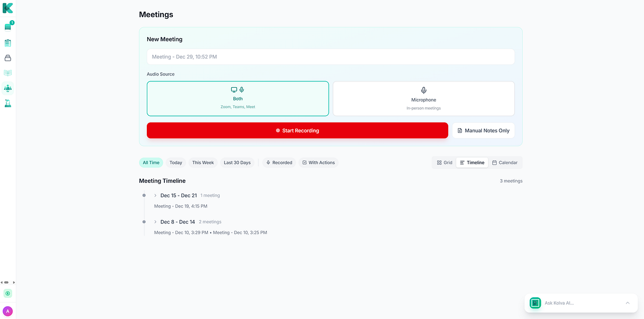This screenshot has height=319, width=644.
Task: Start Recording the meeting
Action: click(297, 130)
